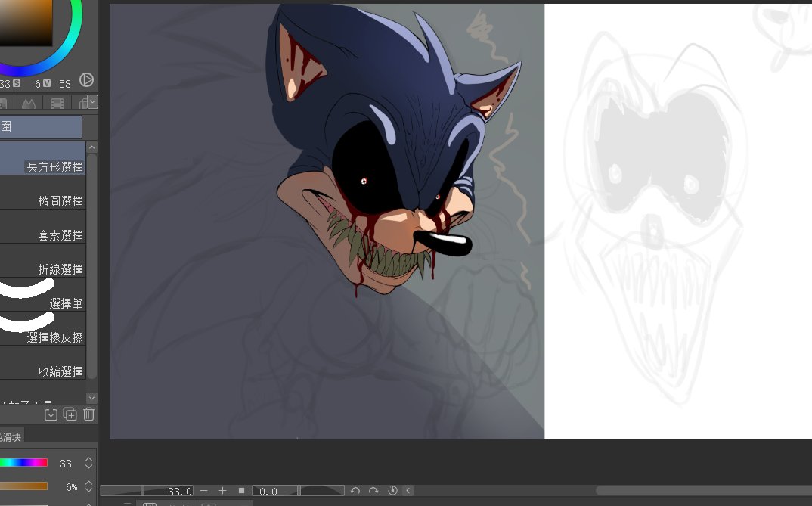Click the import sub tool material icon
Screen dimensions: 812x506
click(51, 414)
